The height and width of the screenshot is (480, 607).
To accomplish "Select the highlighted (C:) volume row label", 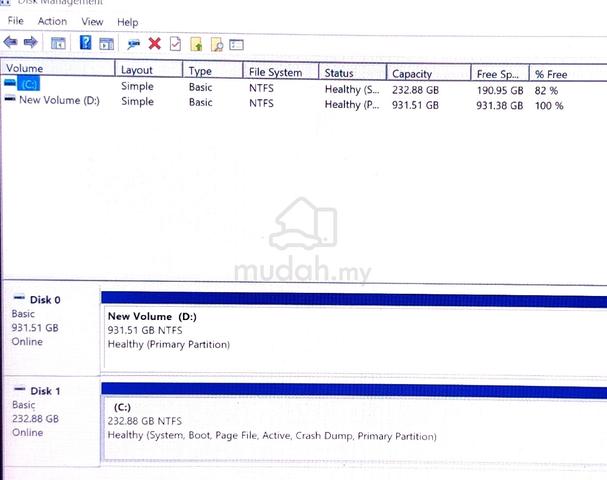I will [x=28, y=84].
